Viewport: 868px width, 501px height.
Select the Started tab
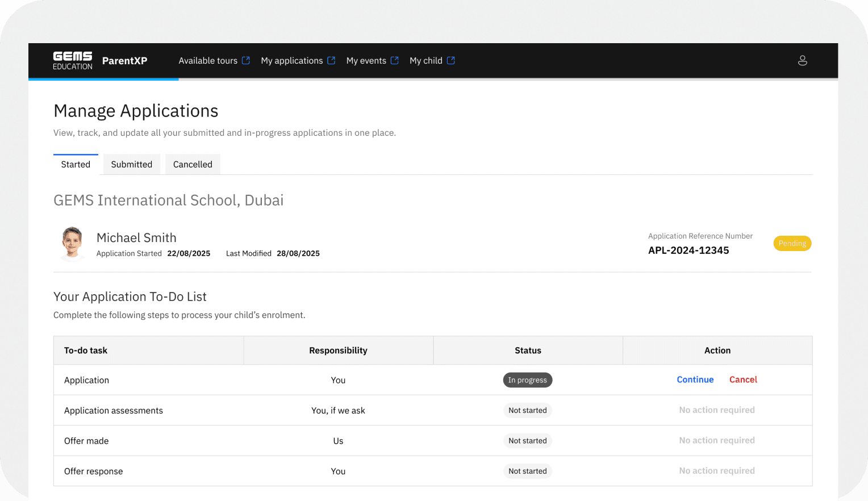click(76, 164)
